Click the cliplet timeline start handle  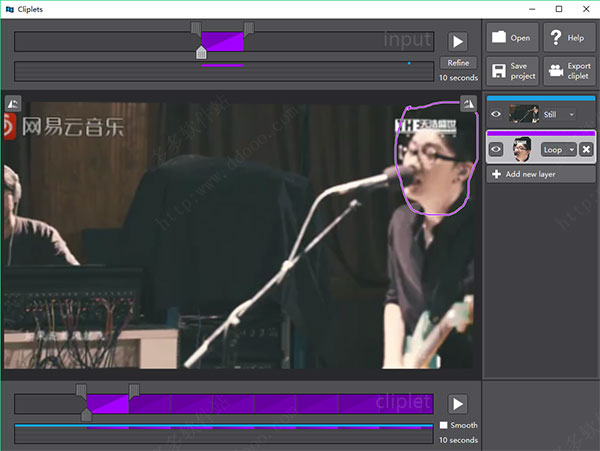(x=81, y=391)
